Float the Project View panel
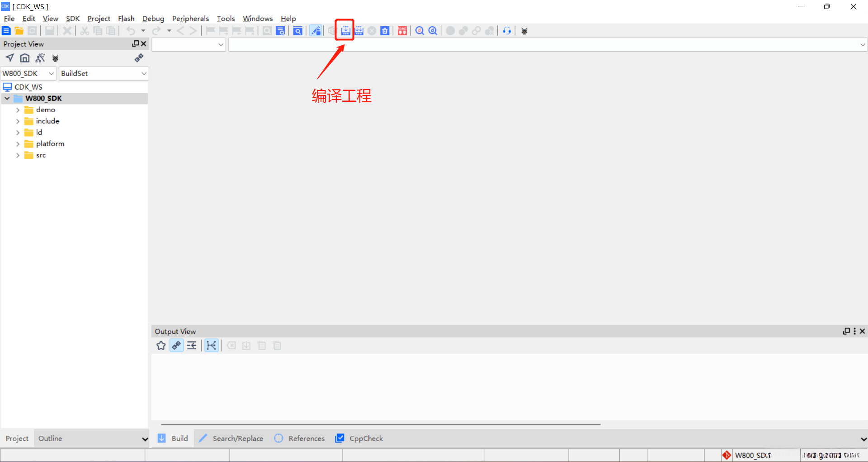 pos(135,44)
